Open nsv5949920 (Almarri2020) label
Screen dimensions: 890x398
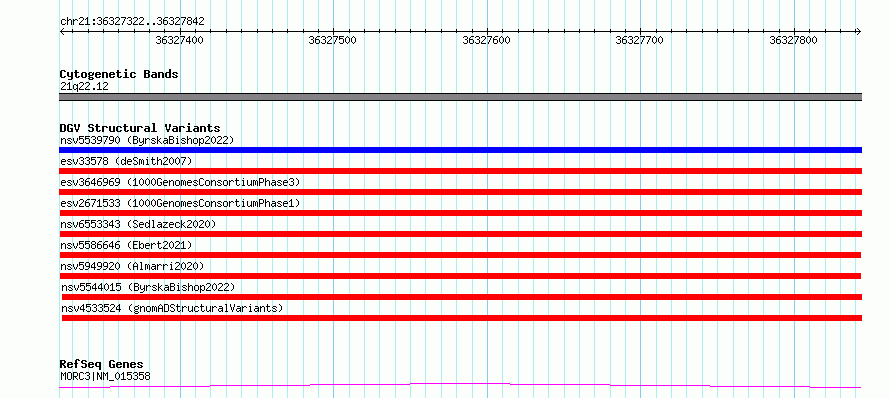[x=132, y=266]
